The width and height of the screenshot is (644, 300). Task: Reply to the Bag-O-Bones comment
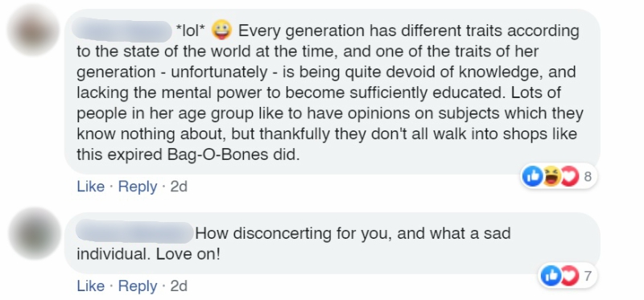[x=138, y=187]
